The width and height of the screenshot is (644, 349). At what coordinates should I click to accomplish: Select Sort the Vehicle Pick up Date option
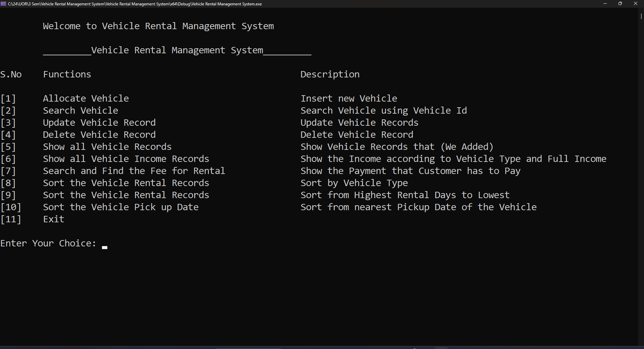coord(120,207)
